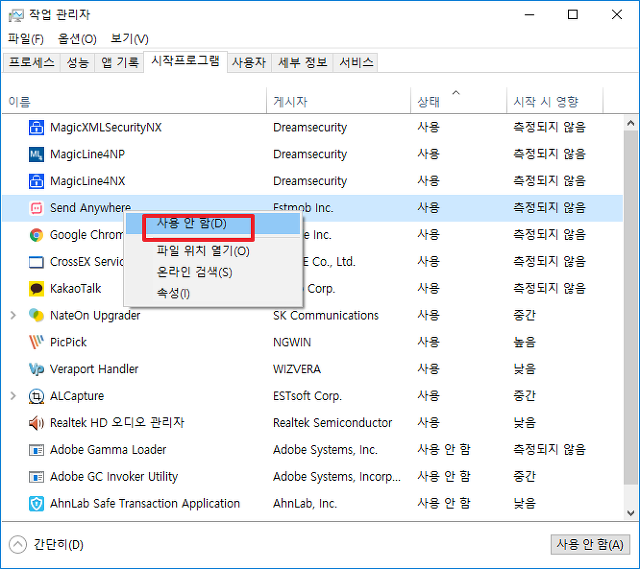Click the Task Manager title bar icon

coord(16,16)
